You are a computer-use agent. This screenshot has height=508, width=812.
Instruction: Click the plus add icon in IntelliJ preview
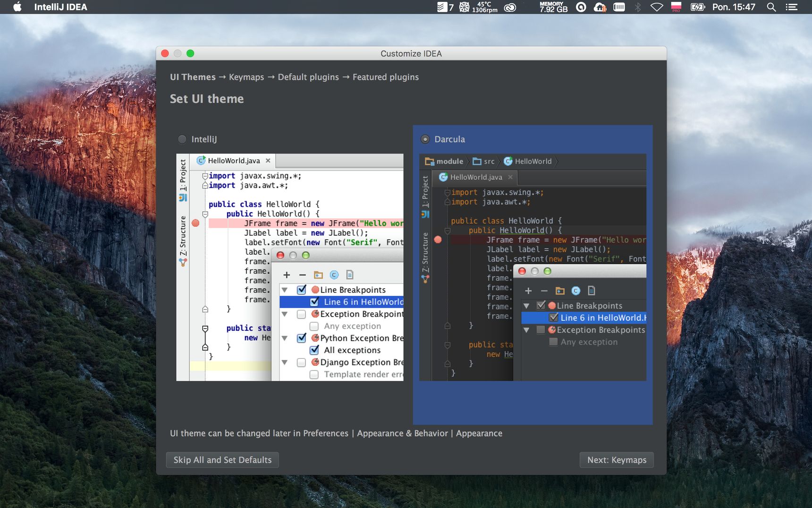click(287, 275)
